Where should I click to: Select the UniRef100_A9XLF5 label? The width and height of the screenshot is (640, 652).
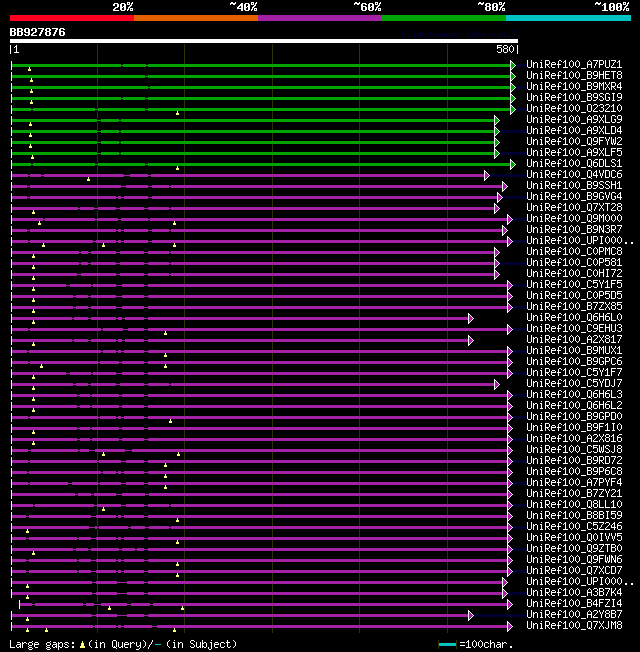574,153
